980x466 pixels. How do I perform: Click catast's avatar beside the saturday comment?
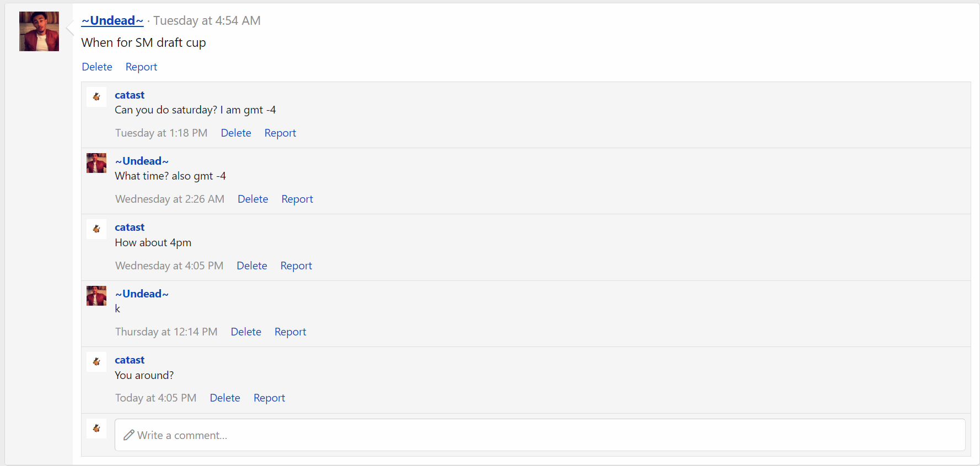click(x=96, y=97)
